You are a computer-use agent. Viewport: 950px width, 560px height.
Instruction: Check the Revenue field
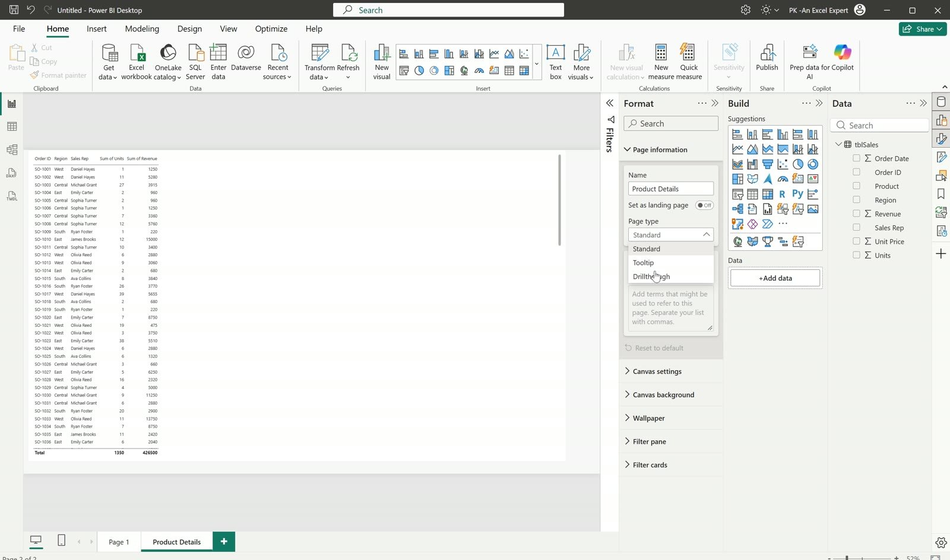pyautogui.click(x=856, y=214)
